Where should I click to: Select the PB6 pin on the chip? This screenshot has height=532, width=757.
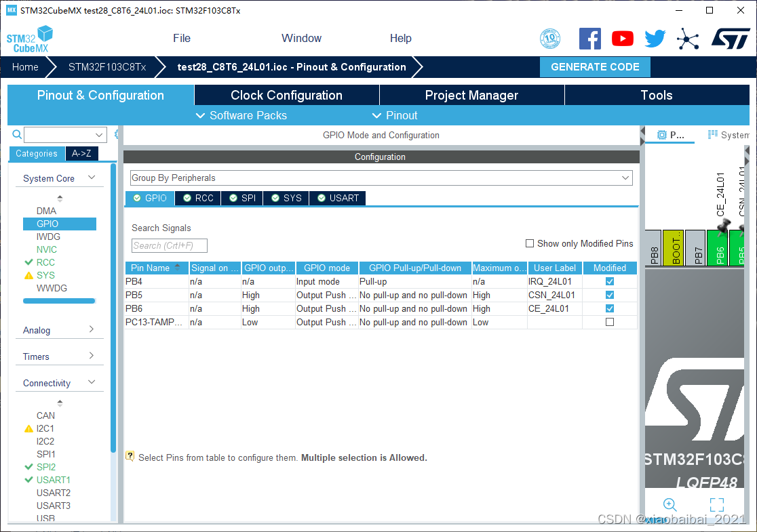(717, 248)
